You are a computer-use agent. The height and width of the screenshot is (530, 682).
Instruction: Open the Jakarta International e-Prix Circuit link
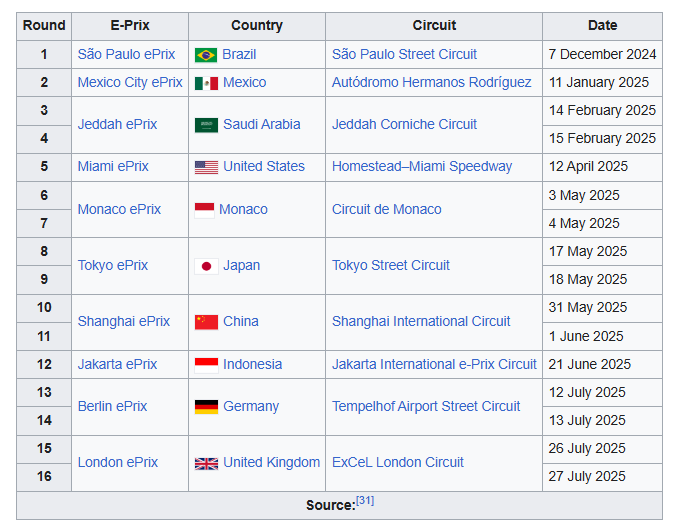pyautogui.click(x=434, y=365)
